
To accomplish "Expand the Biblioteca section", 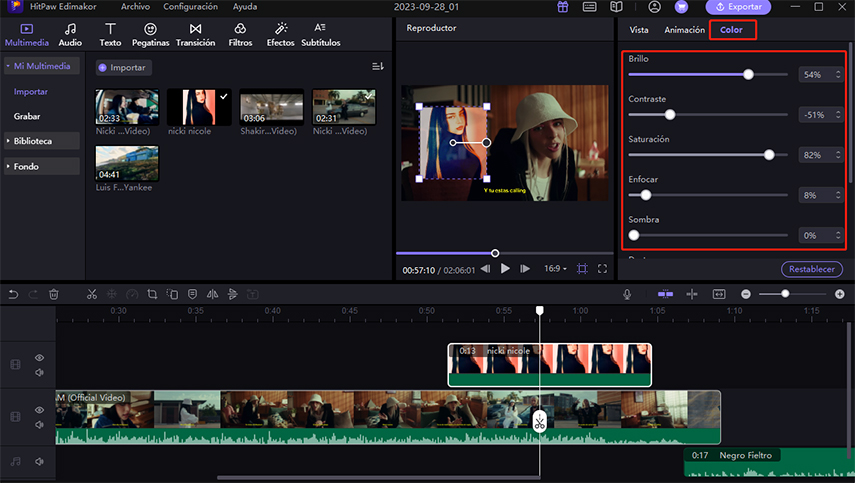I will click(42, 141).
